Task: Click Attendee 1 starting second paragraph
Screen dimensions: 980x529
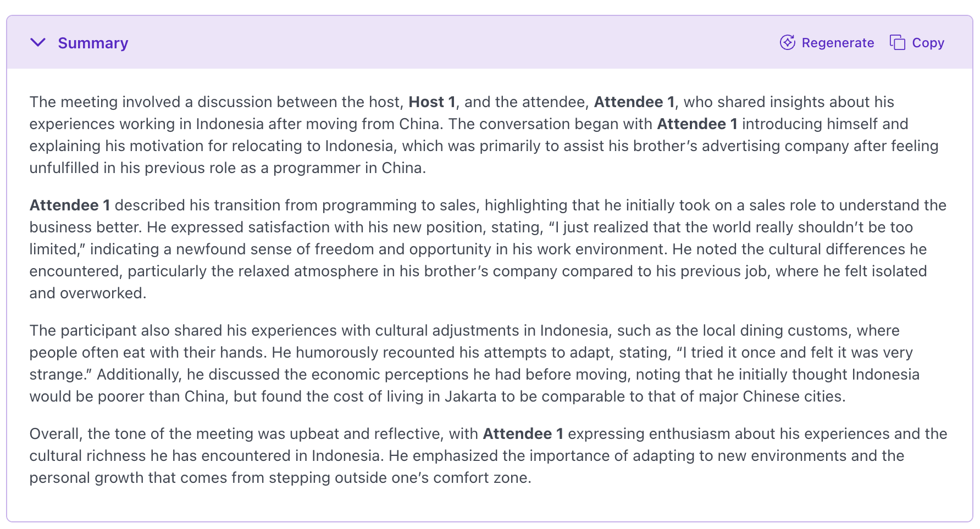Action: 70,205
